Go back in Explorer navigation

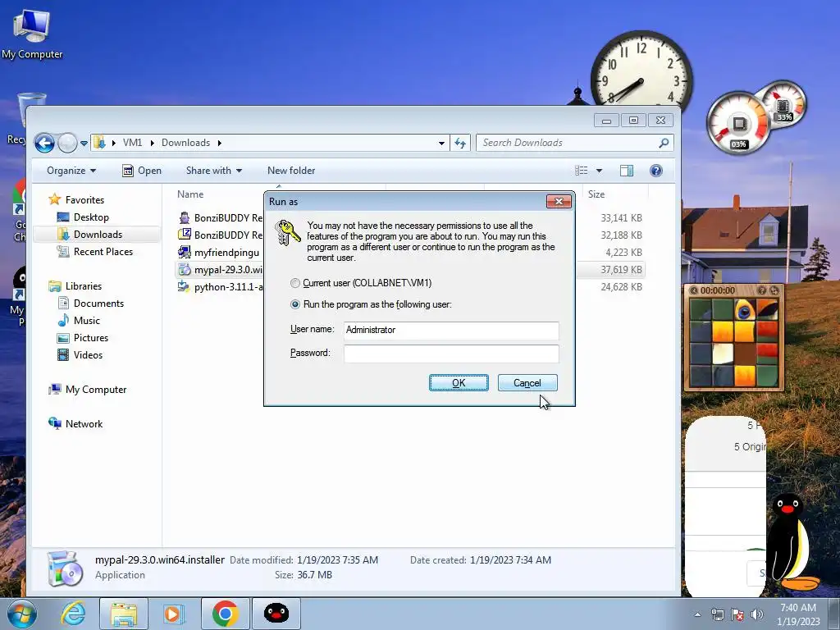click(44, 143)
